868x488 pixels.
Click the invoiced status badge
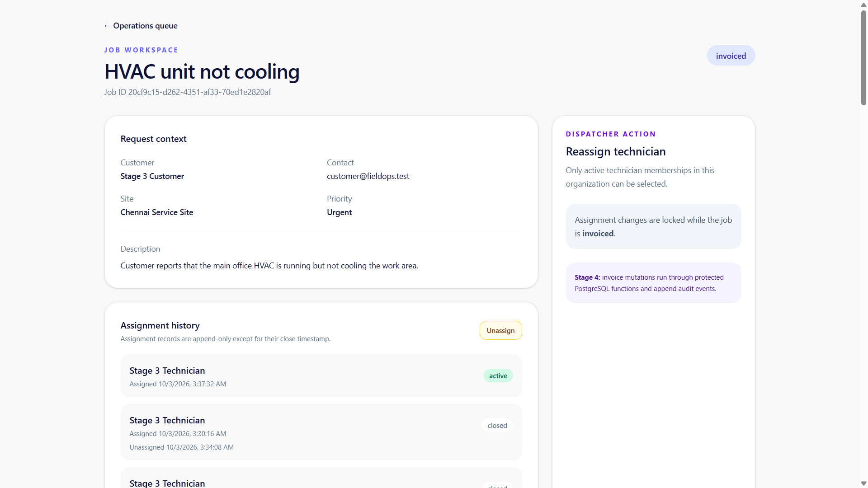click(x=731, y=56)
